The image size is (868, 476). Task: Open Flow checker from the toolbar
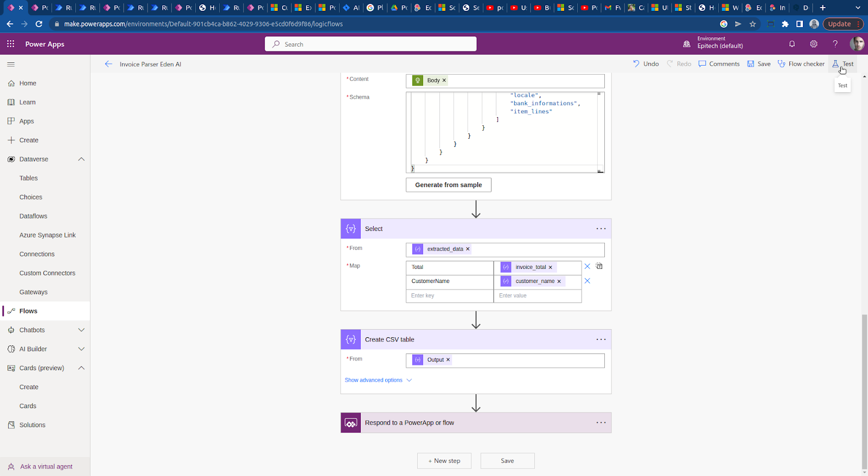(801, 64)
